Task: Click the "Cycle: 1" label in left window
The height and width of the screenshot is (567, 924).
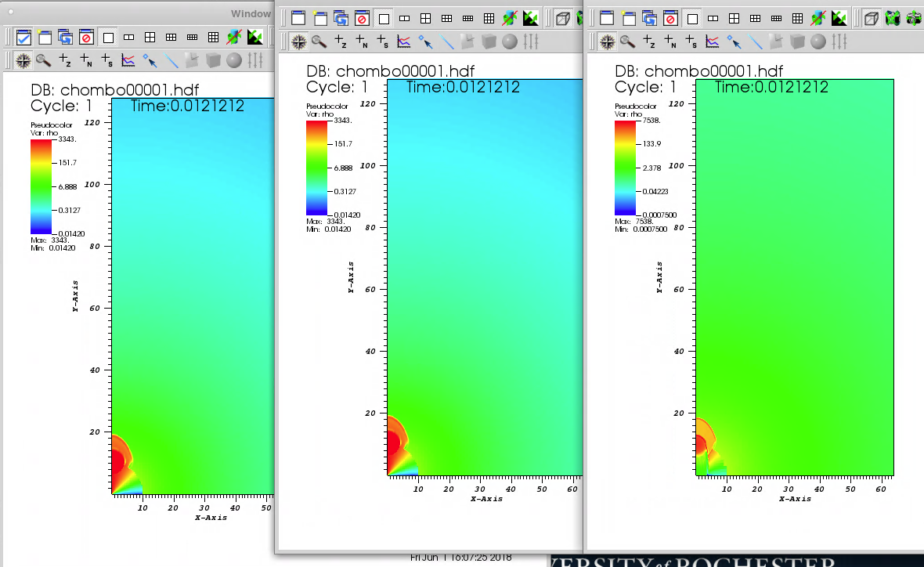Action: click(61, 106)
